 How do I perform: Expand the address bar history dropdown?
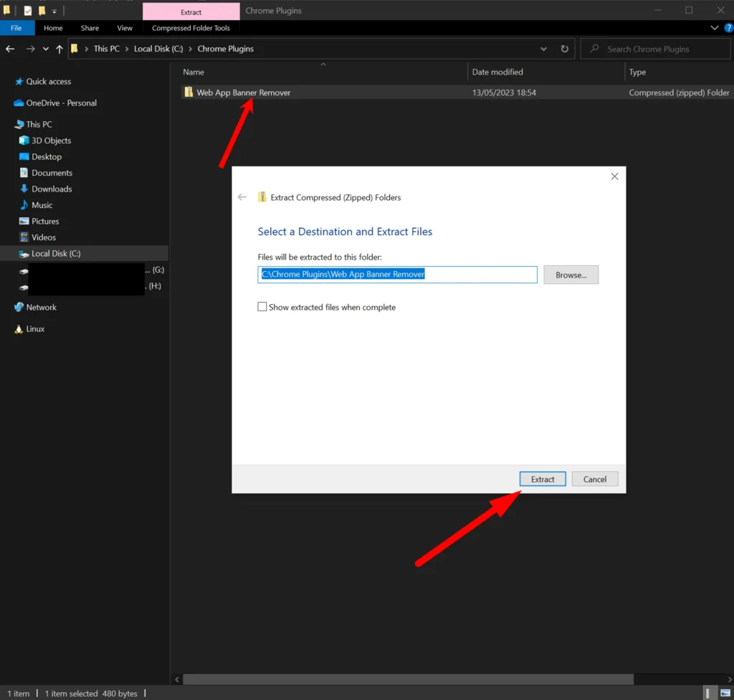(x=543, y=49)
